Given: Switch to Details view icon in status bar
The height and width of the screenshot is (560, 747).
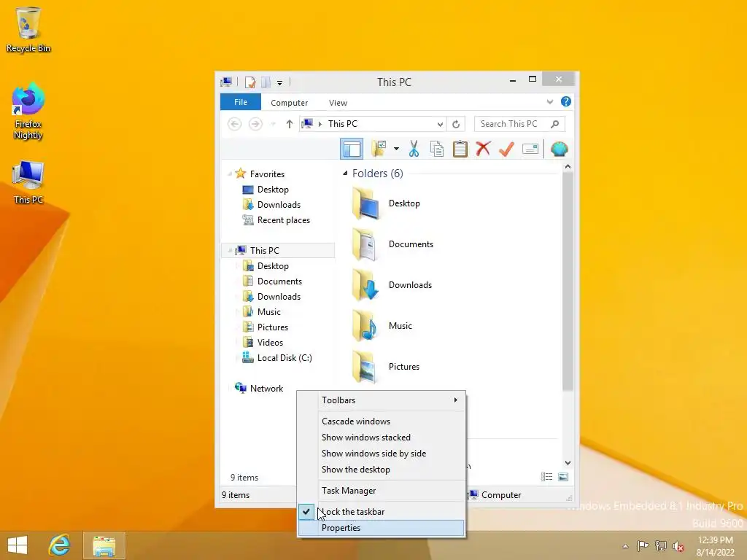Looking at the screenshot, I should point(546,477).
